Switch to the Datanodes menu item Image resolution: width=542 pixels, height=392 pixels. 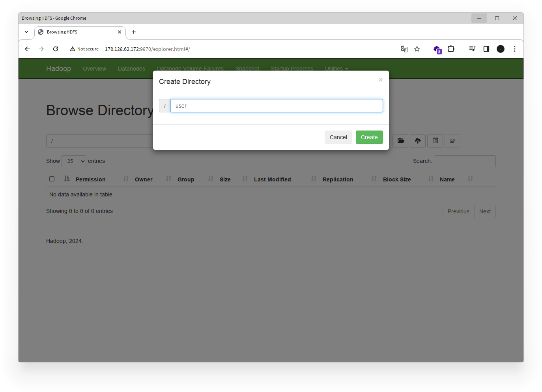(131, 68)
